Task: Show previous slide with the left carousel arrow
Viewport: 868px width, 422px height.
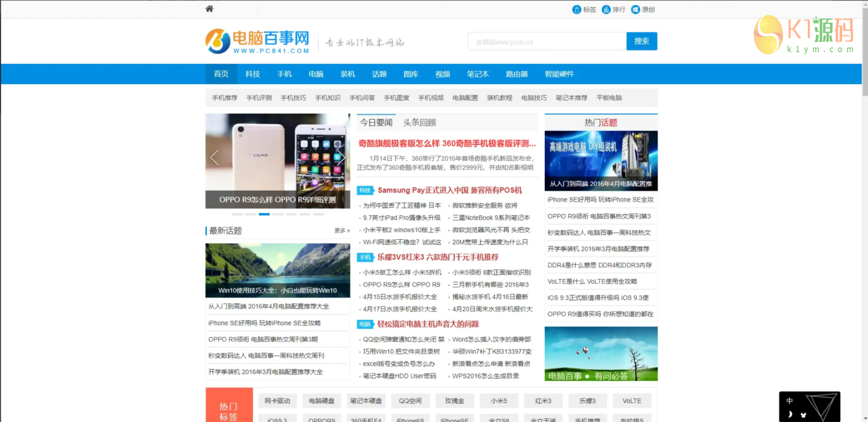Action: click(x=214, y=158)
